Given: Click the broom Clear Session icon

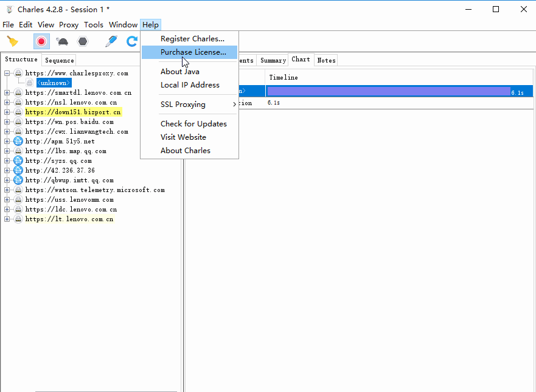Looking at the screenshot, I should 13,41.
